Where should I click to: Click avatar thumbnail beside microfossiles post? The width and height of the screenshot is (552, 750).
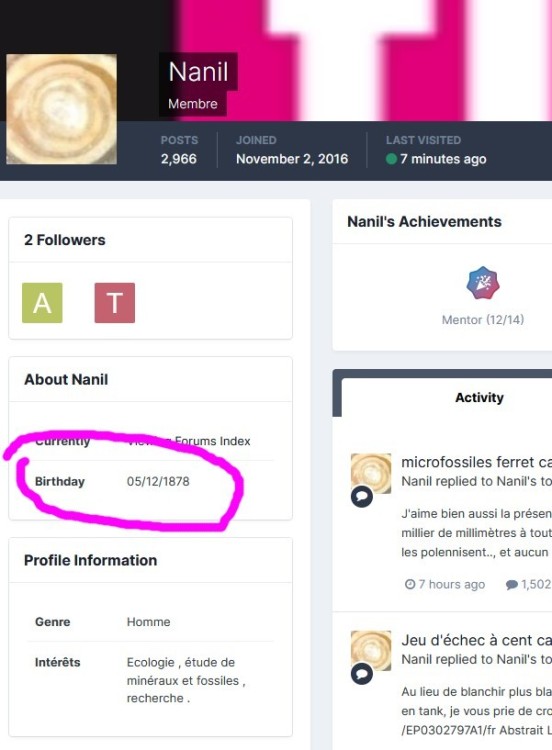coord(371,473)
